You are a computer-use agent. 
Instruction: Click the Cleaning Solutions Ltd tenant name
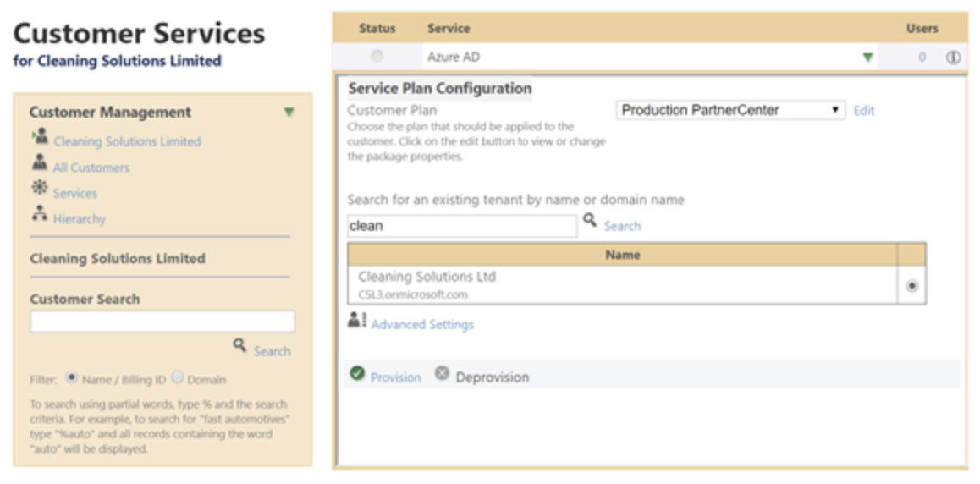[x=427, y=277]
